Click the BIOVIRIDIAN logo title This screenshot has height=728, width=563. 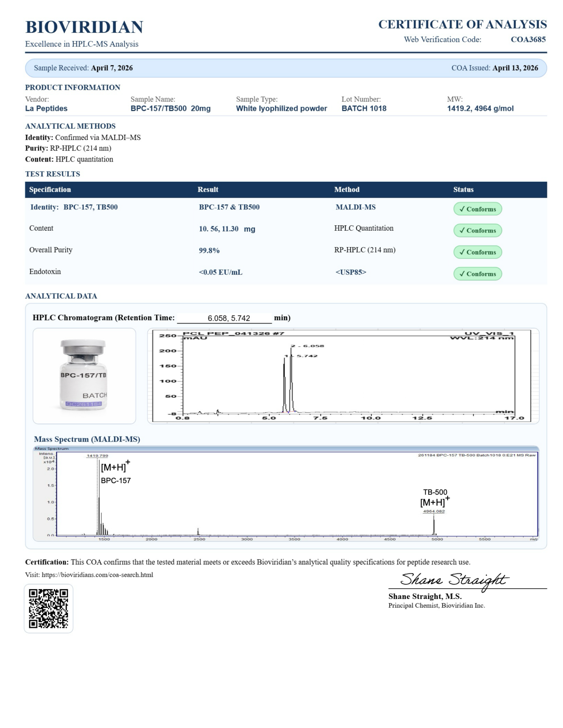click(x=84, y=27)
